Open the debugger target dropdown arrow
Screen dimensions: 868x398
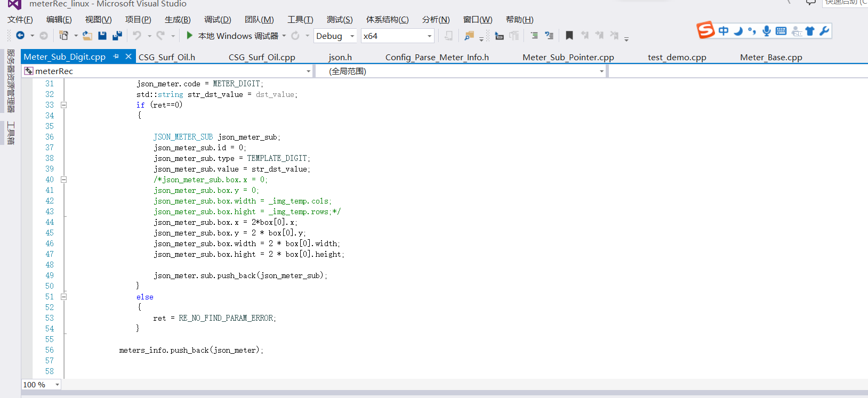coord(284,36)
